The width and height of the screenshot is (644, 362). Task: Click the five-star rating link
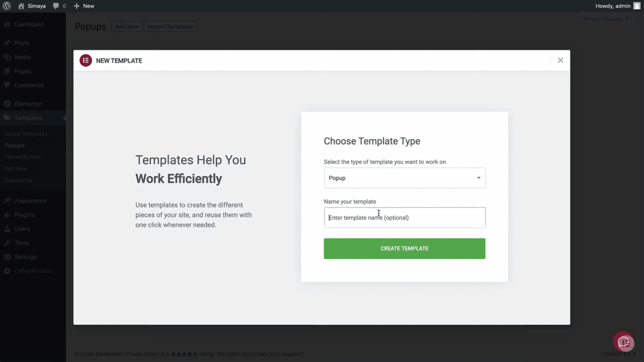pos(184,354)
